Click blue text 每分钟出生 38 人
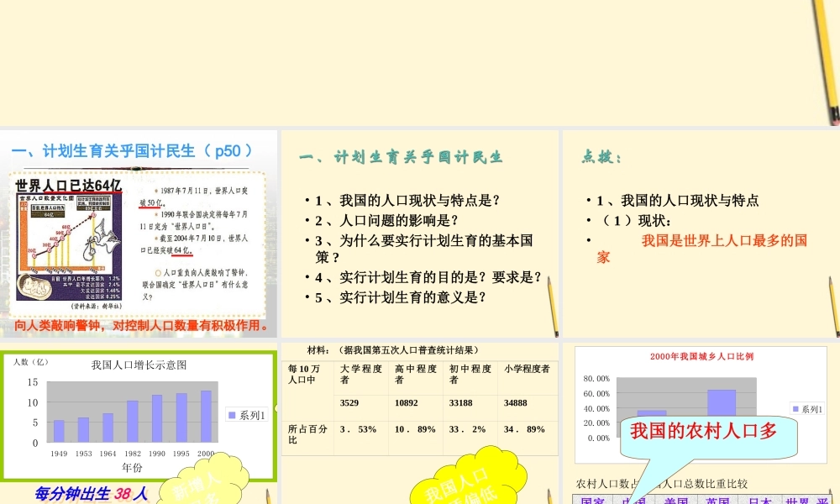 (x=91, y=493)
